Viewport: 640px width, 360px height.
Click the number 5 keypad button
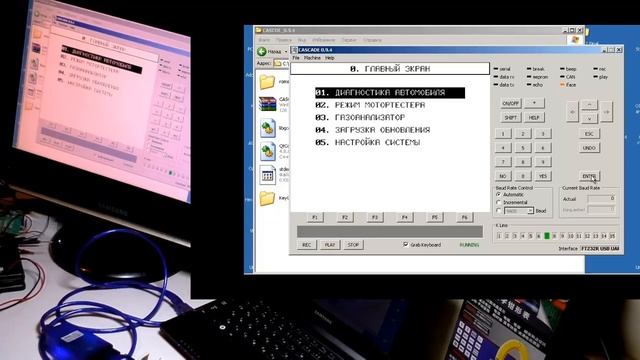523,148
